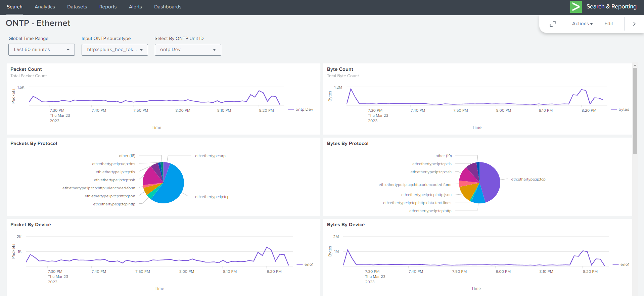Open the Actions menu
This screenshot has height=296, width=644.
pyautogui.click(x=582, y=24)
